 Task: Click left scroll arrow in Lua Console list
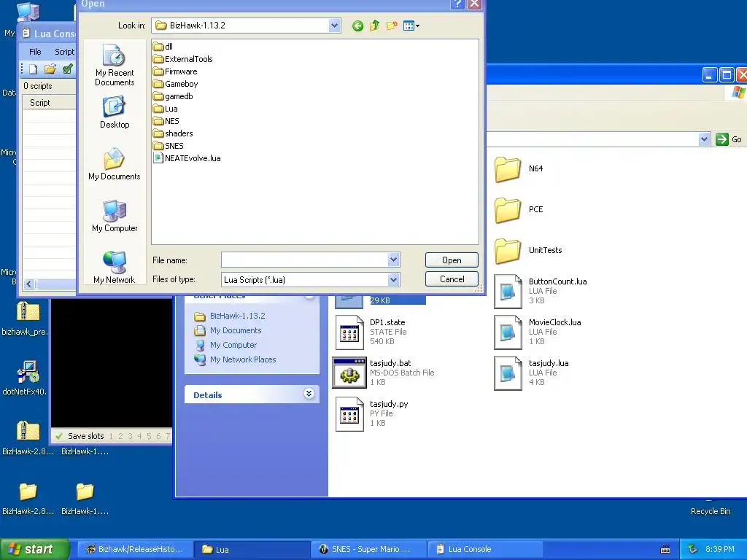(x=29, y=284)
